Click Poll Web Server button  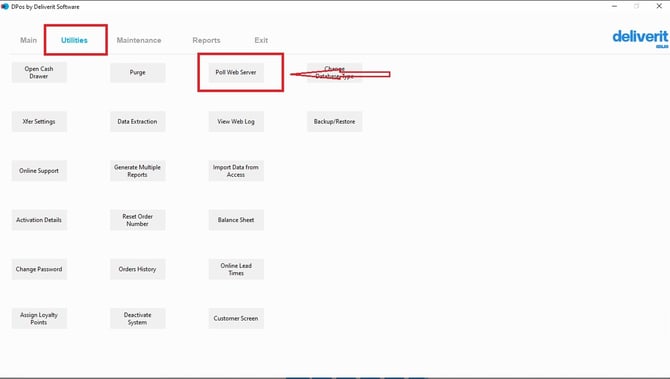coord(236,72)
